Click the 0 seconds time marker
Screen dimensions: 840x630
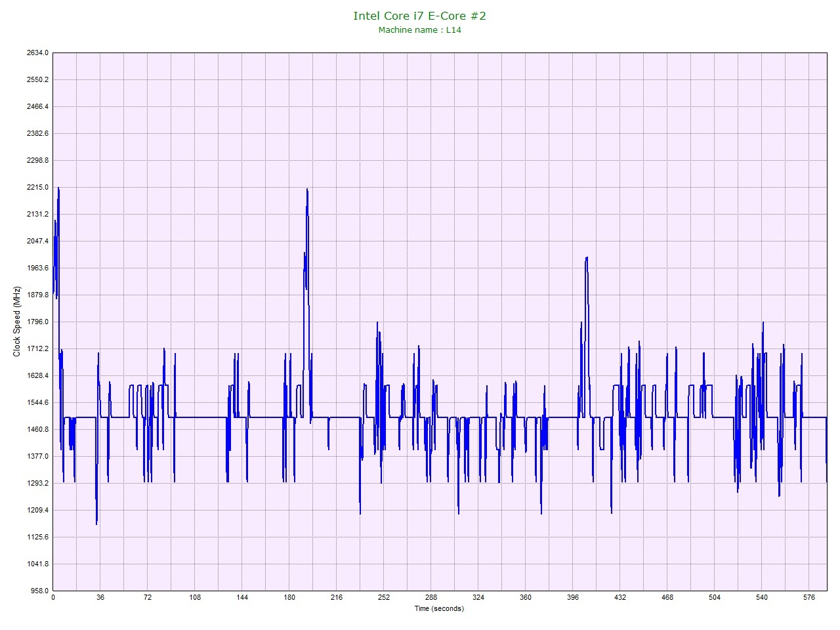pos(53,598)
